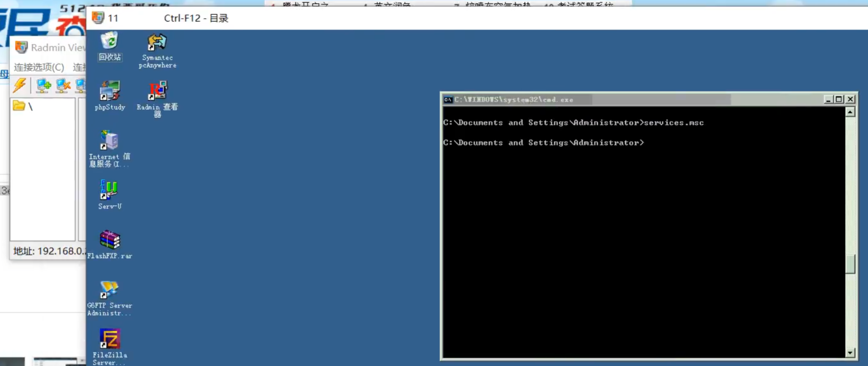The width and height of the screenshot is (868, 366).
Task: Launch FileZilla Server desktop shortcut
Action: (x=110, y=339)
